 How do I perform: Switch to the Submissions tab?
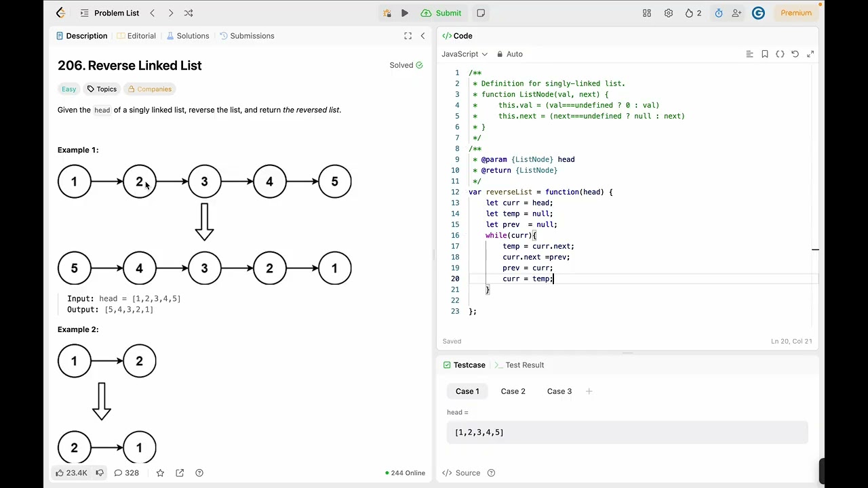tap(246, 36)
